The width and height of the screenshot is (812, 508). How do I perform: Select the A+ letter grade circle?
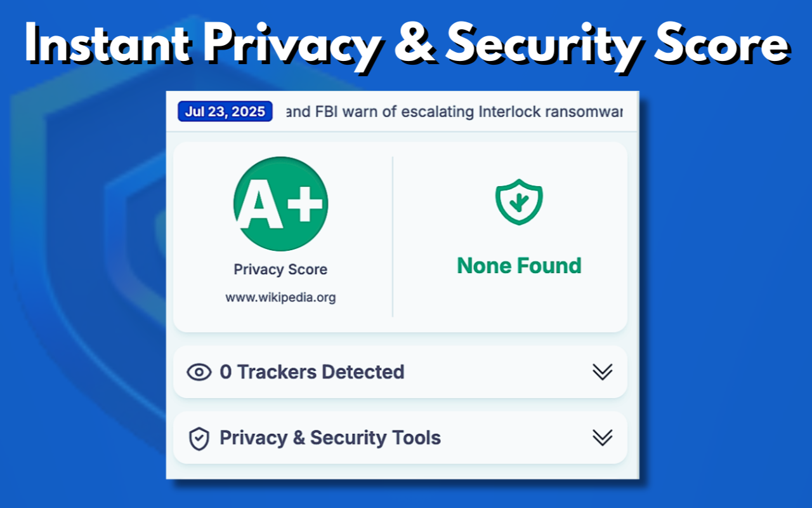click(280, 203)
